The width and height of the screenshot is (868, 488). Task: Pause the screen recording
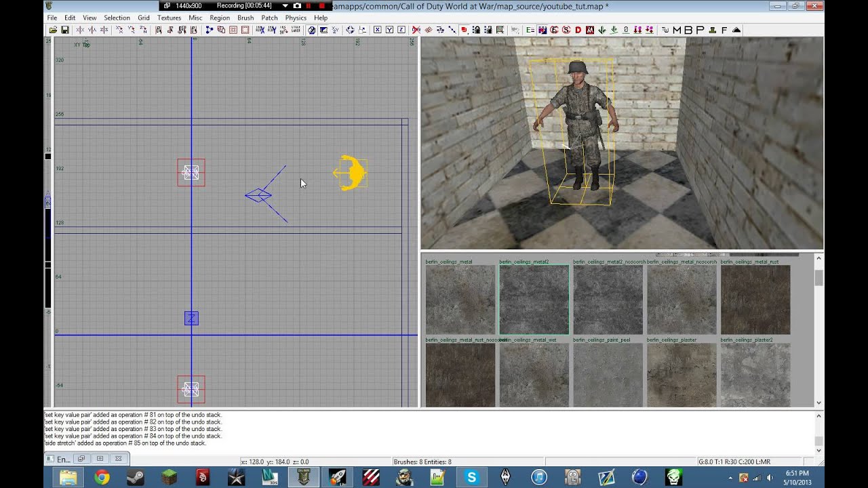(x=309, y=5)
